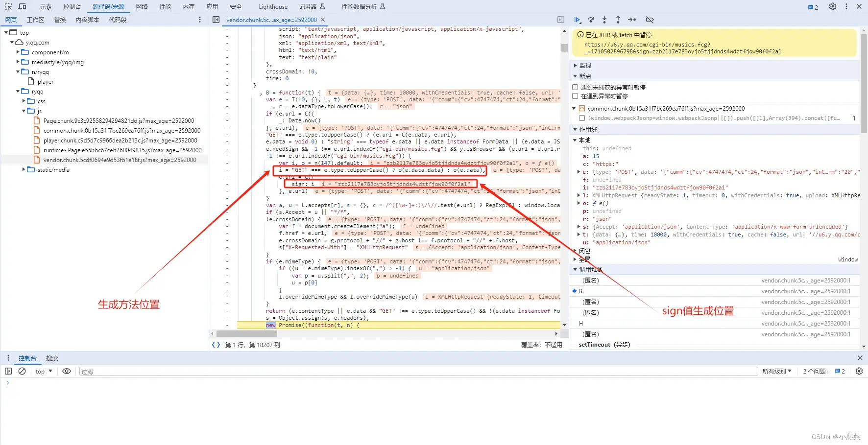
Task: Switch to the 控制台 Console tab
Action: coord(72,6)
